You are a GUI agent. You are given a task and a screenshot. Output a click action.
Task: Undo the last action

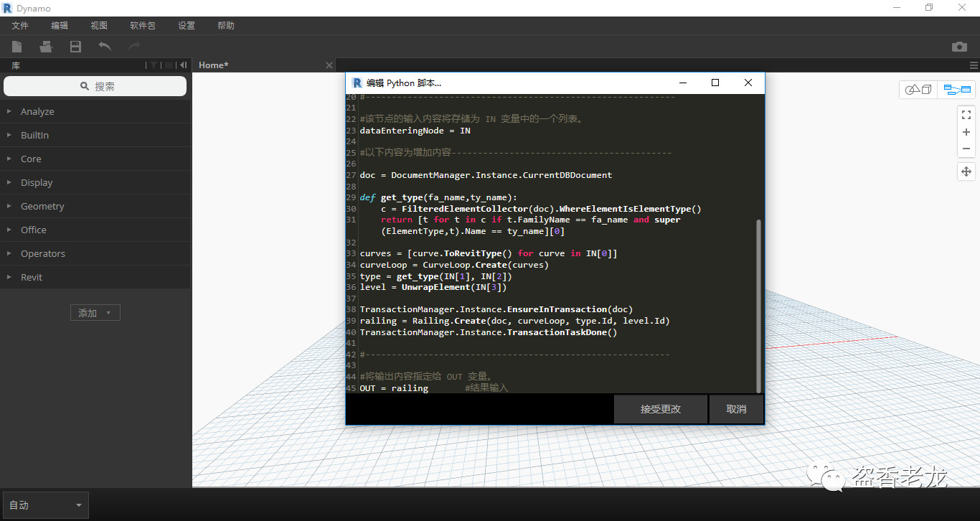105,47
